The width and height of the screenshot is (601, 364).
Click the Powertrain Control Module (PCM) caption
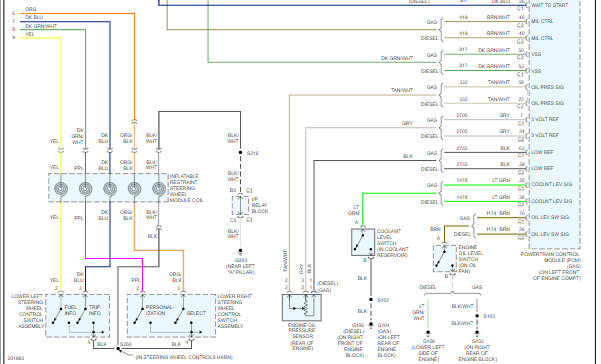pos(550,266)
